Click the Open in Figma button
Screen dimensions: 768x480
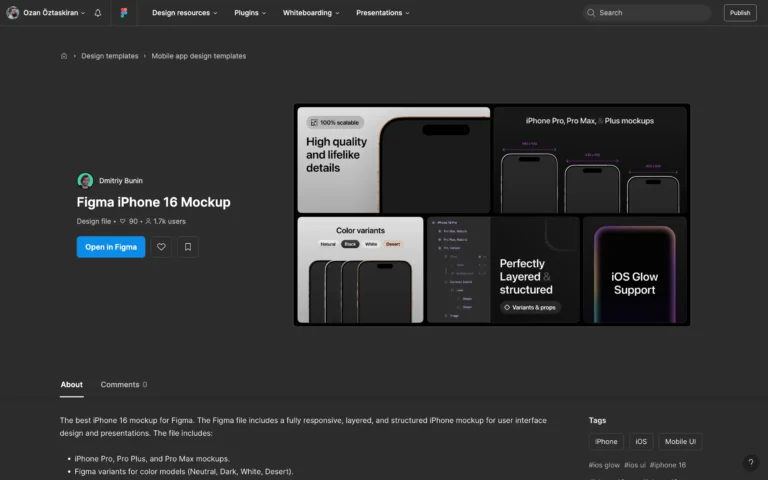click(111, 247)
